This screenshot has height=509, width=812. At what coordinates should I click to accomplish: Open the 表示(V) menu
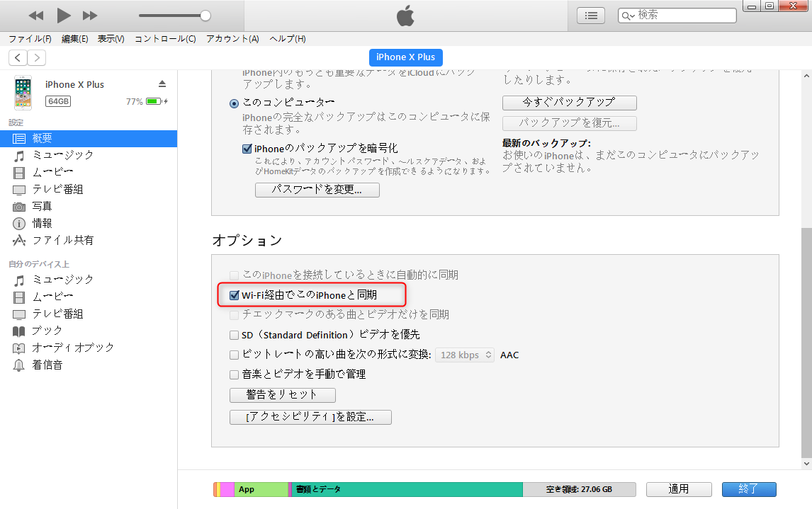click(x=111, y=39)
